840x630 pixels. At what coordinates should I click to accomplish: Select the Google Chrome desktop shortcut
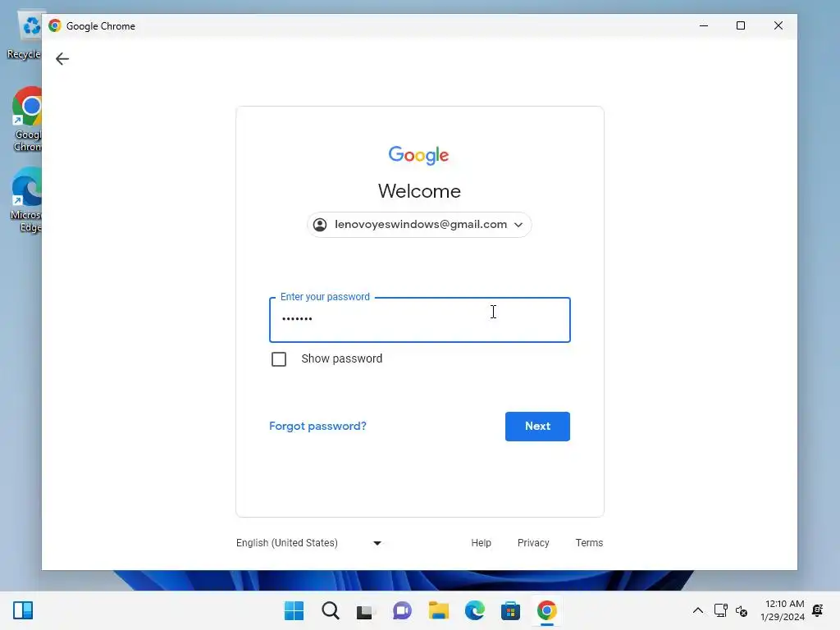pos(27,120)
